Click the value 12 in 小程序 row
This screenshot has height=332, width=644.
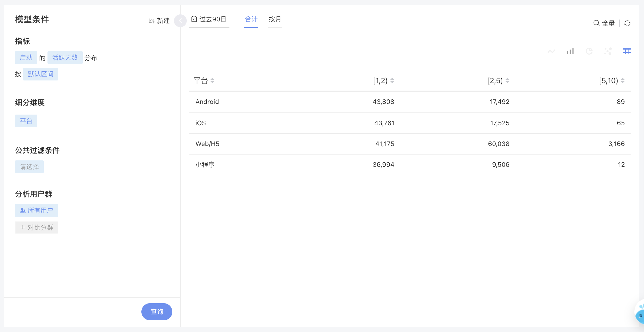coord(621,165)
